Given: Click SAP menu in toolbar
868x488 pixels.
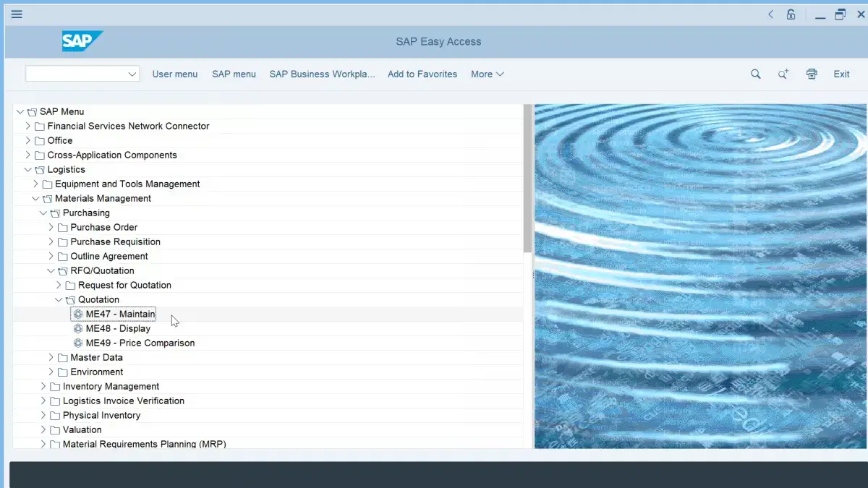Looking at the screenshot, I should (x=234, y=74).
